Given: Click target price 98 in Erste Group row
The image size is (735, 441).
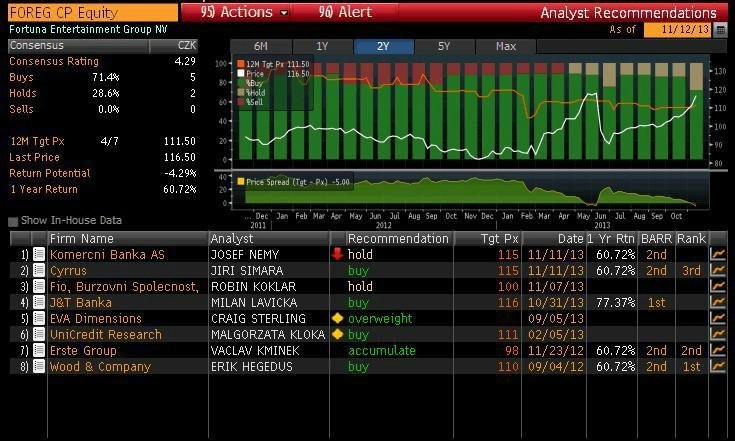Looking at the screenshot, I should [512, 351].
